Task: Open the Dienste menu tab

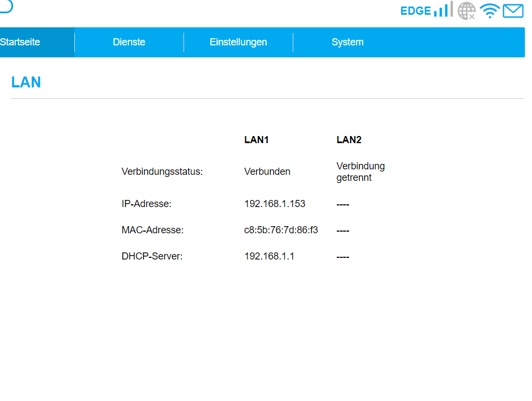Action: [129, 42]
